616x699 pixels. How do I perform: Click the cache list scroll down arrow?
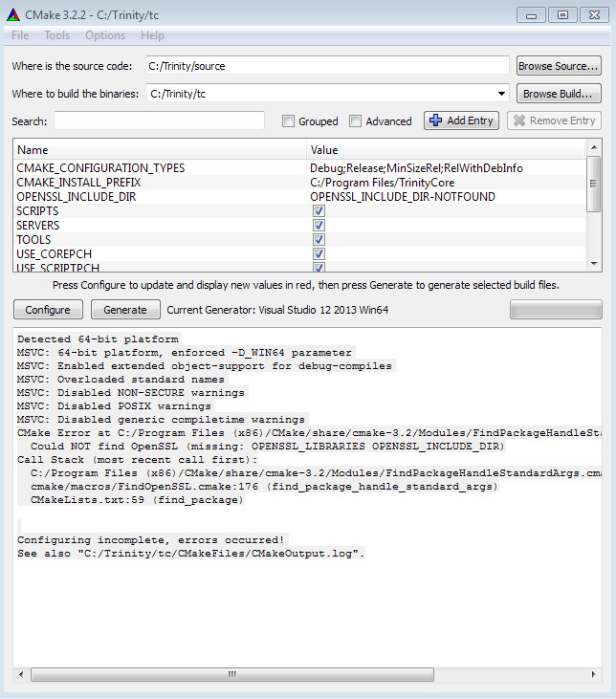click(x=594, y=264)
